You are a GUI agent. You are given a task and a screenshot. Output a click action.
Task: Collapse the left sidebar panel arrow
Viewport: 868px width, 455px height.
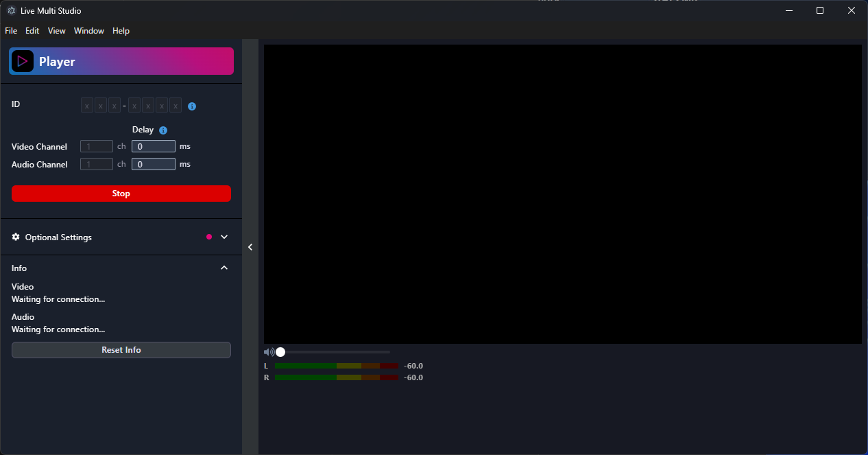[250, 247]
